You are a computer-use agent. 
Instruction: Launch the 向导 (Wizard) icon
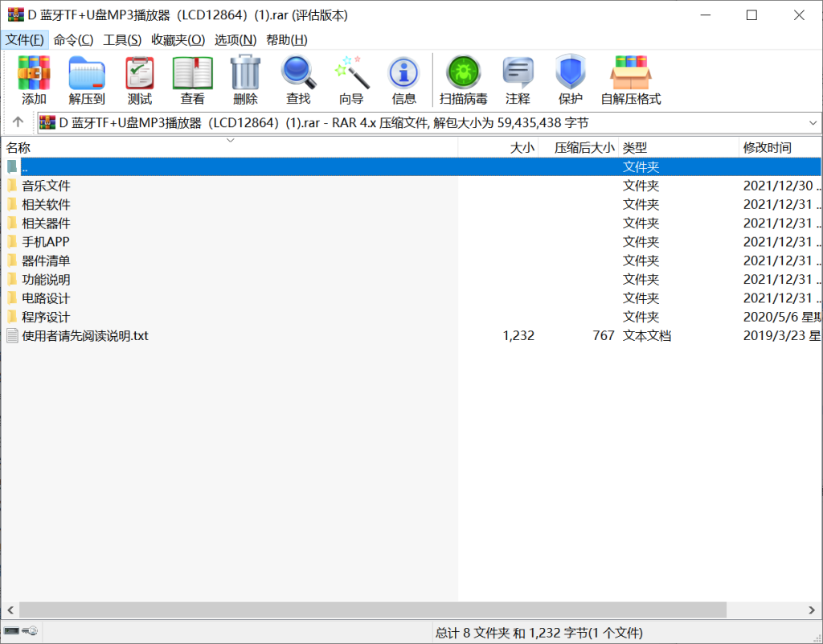click(350, 79)
